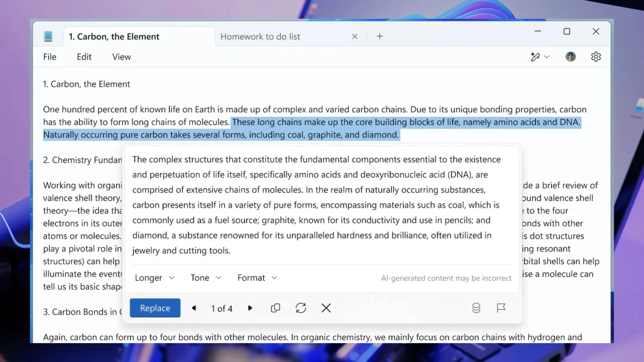Click the '1 of 4' version counter
644x362 pixels.
[x=222, y=308]
